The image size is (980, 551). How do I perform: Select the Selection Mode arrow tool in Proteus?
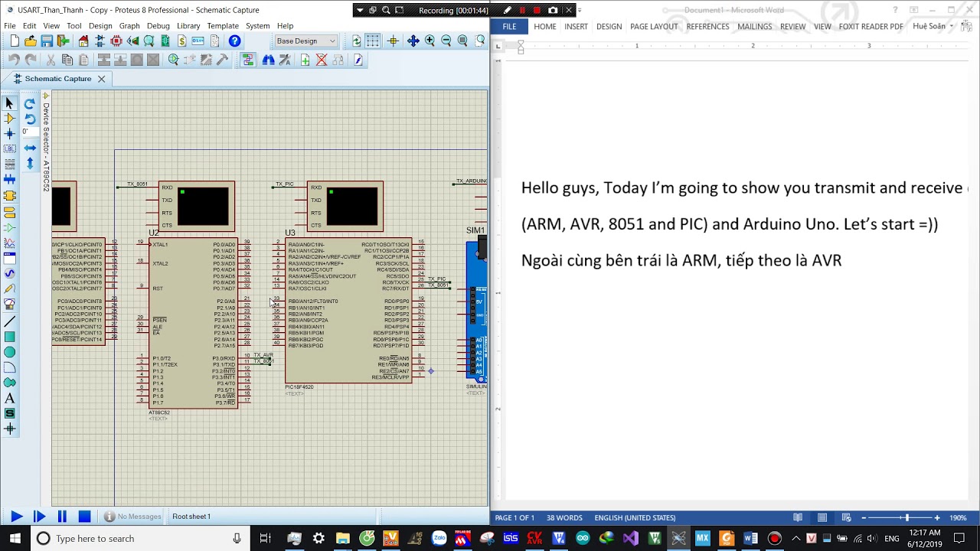pos(9,103)
